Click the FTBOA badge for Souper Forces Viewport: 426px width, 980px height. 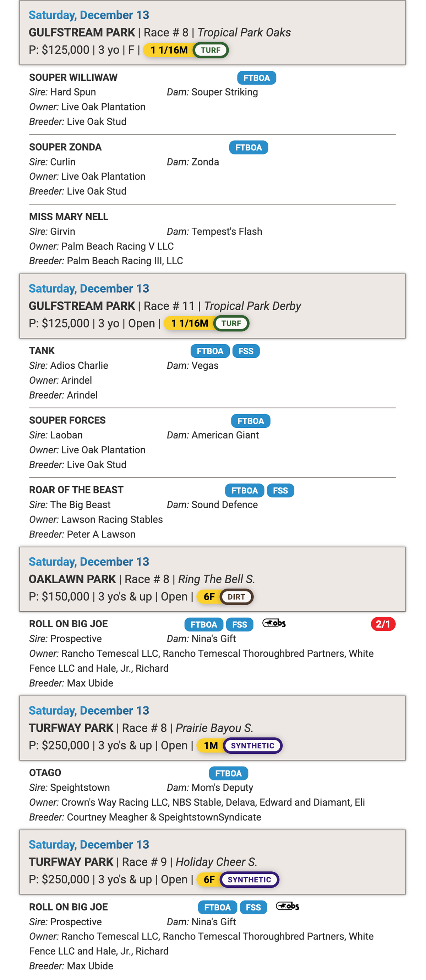[x=251, y=421]
